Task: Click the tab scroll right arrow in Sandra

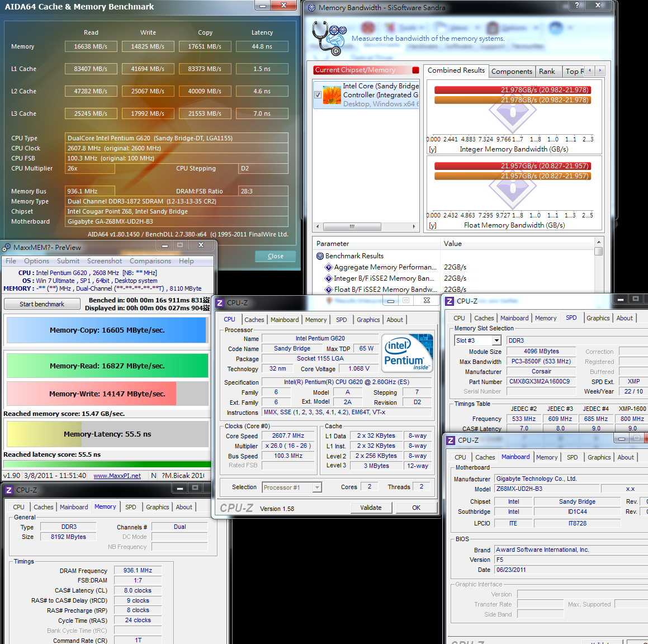Action: pyautogui.click(x=600, y=70)
